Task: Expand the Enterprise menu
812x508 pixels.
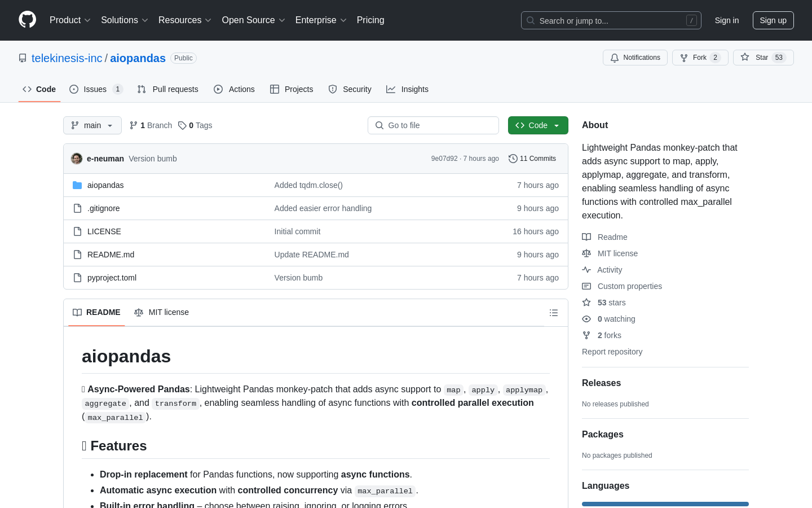Action: 321,20
